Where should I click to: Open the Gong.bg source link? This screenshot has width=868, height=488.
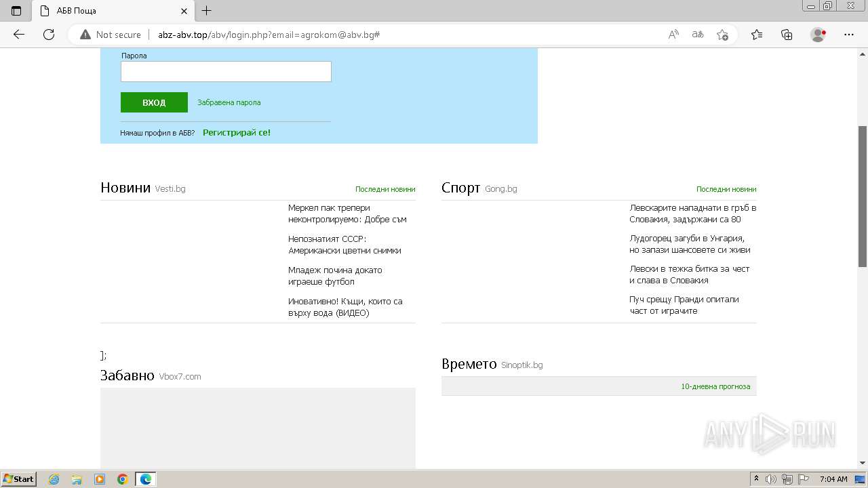(x=501, y=189)
